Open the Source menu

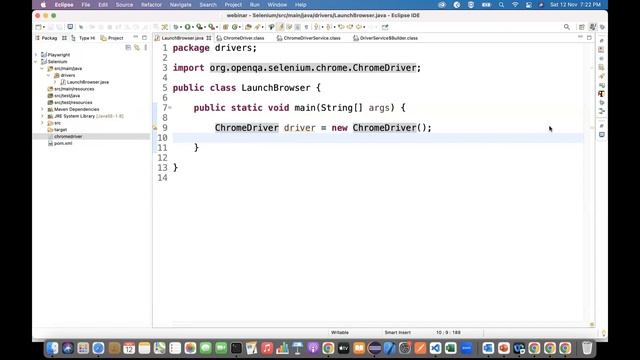[124, 5]
